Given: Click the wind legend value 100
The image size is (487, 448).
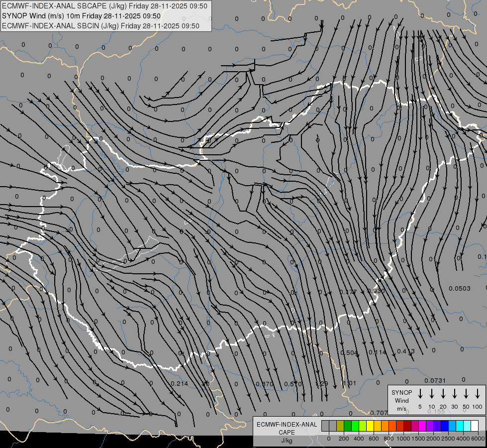Looking at the screenshot, I should (478, 407).
